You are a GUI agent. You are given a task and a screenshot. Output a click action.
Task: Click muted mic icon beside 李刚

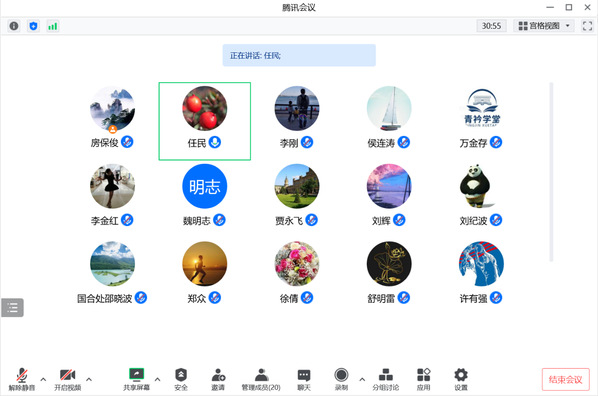click(x=307, y=142)
